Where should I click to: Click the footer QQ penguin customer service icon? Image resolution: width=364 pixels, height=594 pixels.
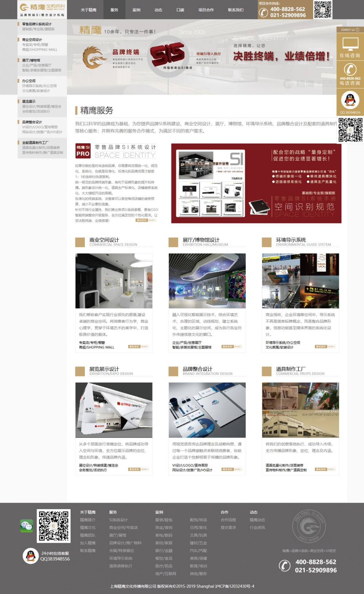tap(31, 556)
